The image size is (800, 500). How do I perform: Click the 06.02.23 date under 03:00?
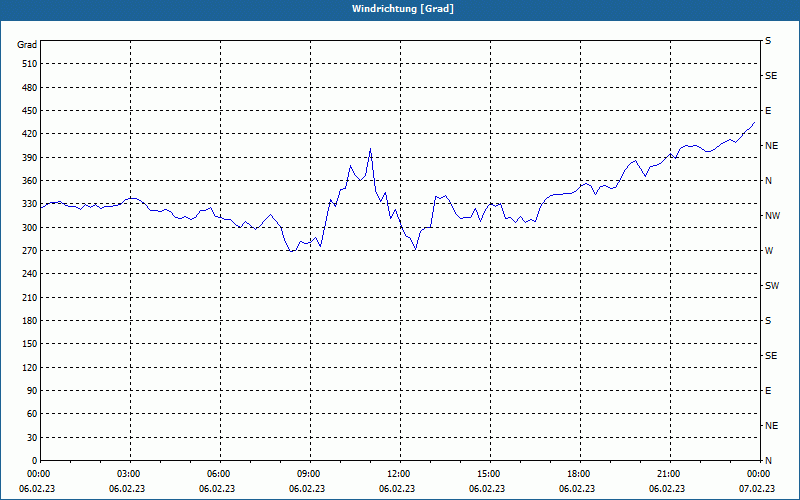point(127,489)
